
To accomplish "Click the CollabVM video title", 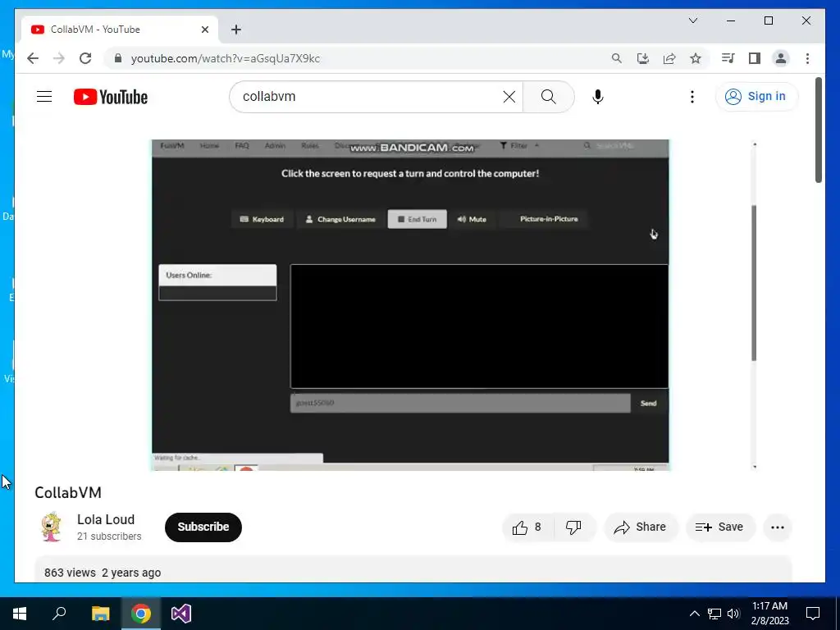I will [68, 493].
